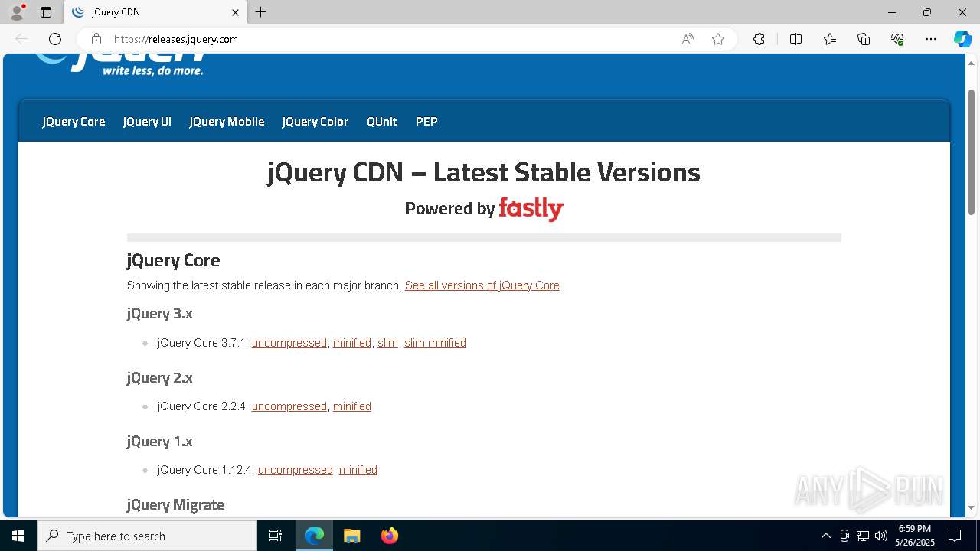980x551 pixels.
Task: Open the Favorites list
Action: point(830,39)
